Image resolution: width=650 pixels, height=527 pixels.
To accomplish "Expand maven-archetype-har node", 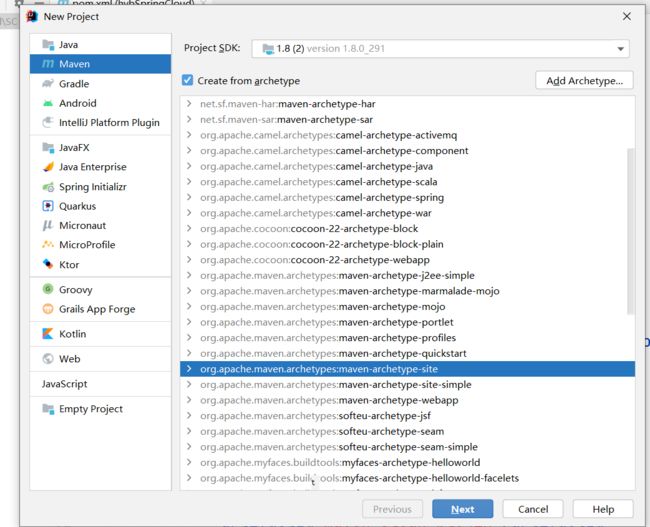I will click(189, 103).
